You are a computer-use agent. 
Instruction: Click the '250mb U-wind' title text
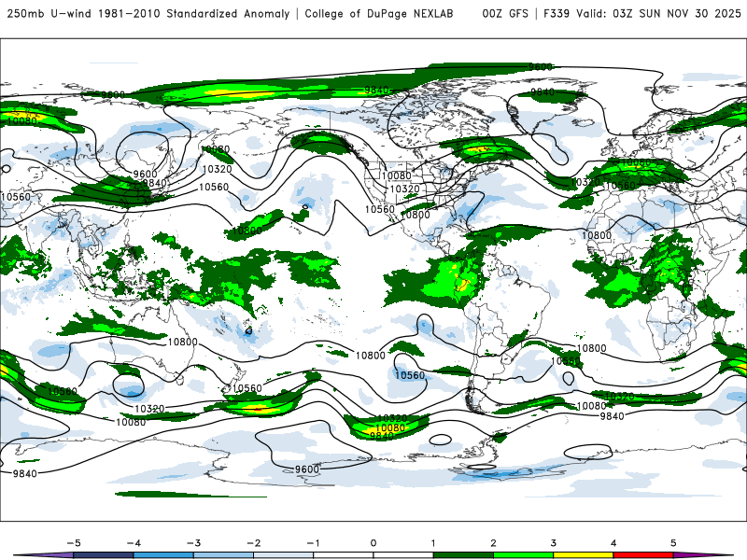click(x=49, y=13)
